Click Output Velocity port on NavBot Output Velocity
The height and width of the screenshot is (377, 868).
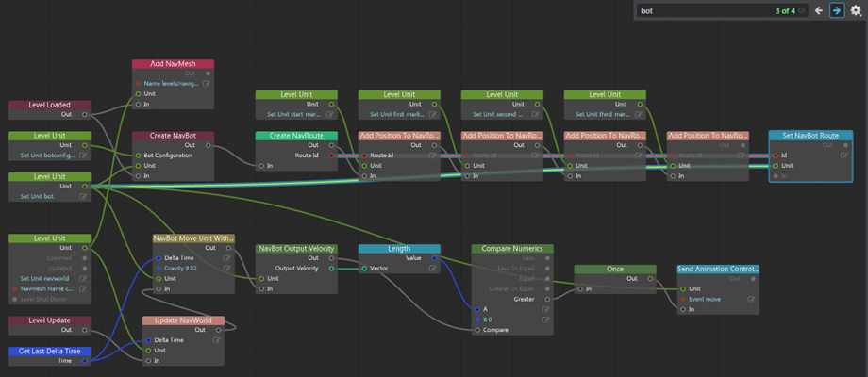click(x=331, y=268)
